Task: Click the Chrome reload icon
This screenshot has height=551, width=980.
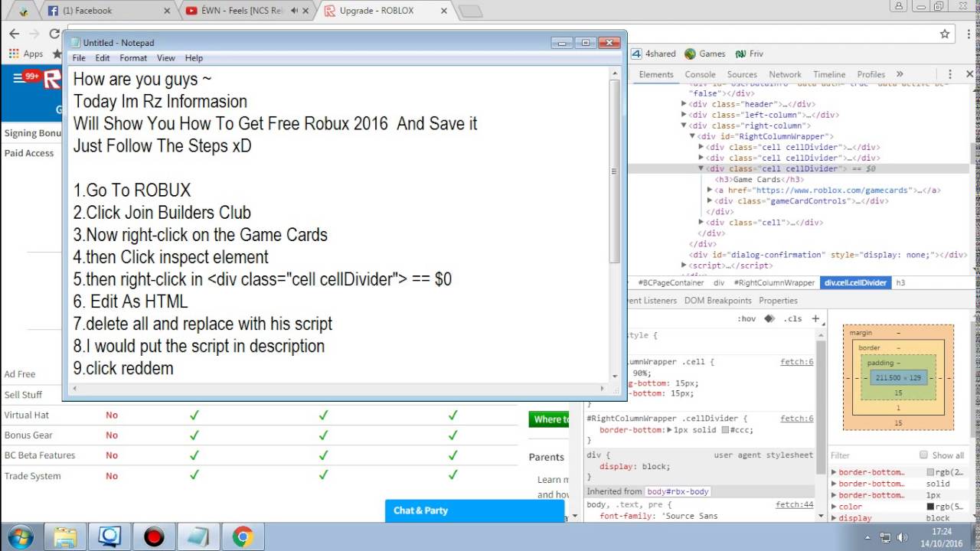Action: [54, 34]
